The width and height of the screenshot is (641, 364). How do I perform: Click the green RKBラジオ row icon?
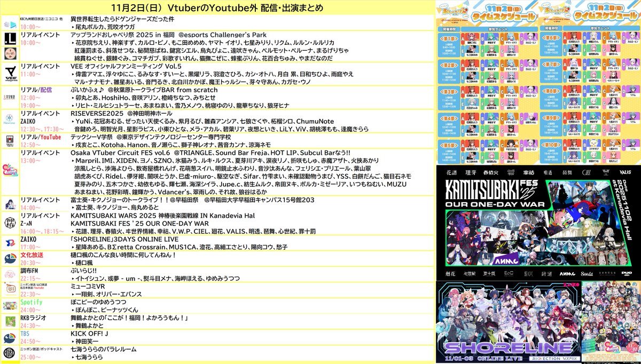tap(10, 321)
